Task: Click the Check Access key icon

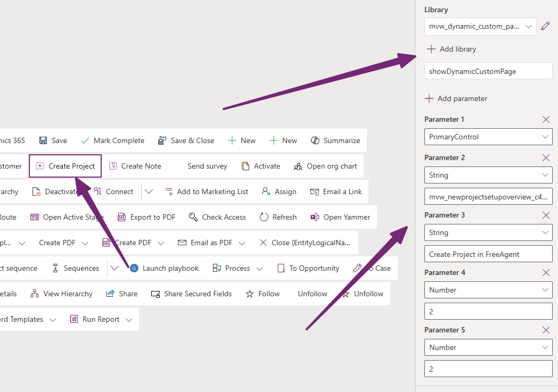Action: [193, 217]
